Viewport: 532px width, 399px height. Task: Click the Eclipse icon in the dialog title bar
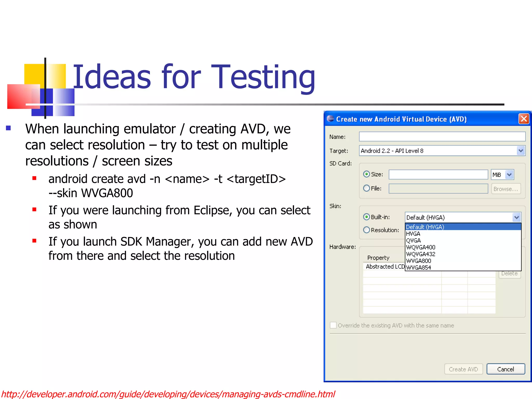[330, 119]
